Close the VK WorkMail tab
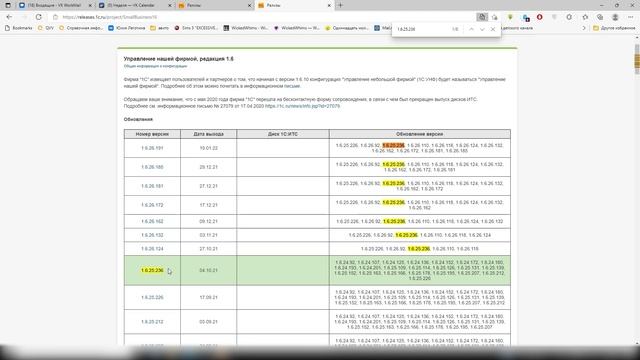Image resolution: width=640 pixels, height=360 pixels. [90, 5]
